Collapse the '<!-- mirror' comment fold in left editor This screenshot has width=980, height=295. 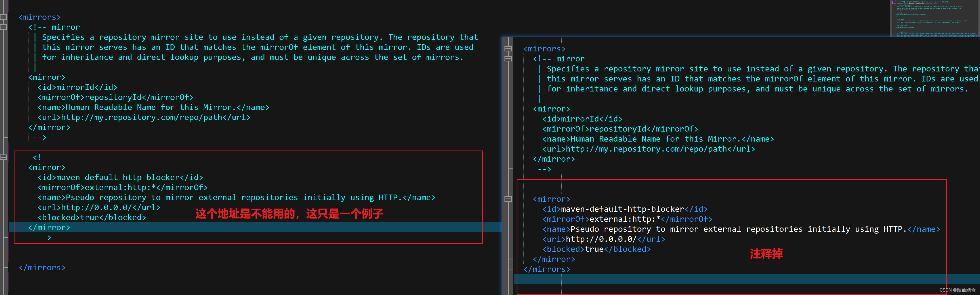[x=3, y=27]
